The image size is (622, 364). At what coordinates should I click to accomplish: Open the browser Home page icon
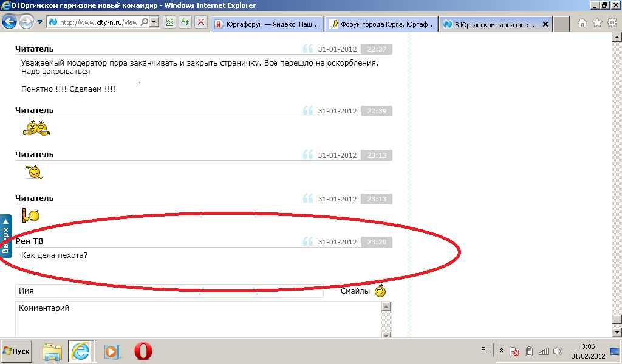tap(583, 23)
